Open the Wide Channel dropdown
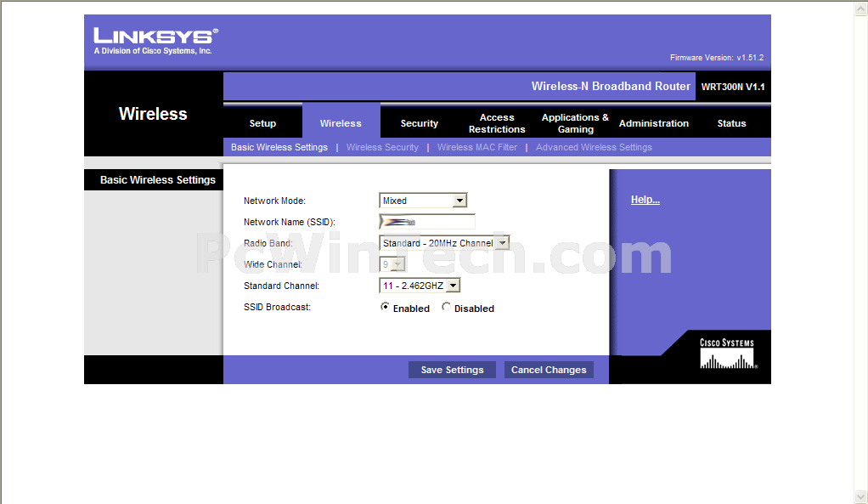Viewport: 868px width, 504px height. [392, 264]
